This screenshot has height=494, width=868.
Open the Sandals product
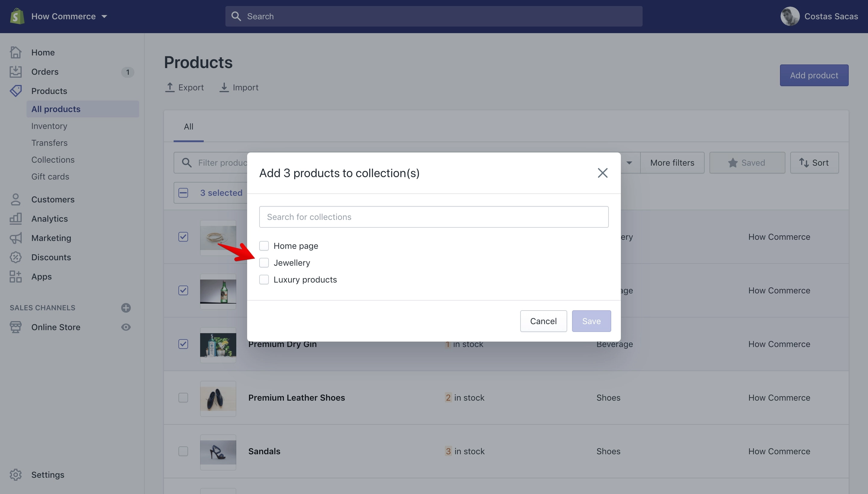coord(264,451)
